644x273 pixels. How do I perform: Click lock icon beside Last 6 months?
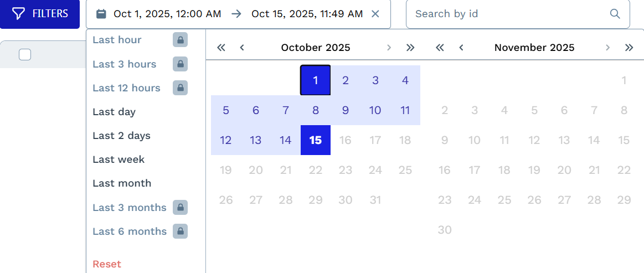180,231
